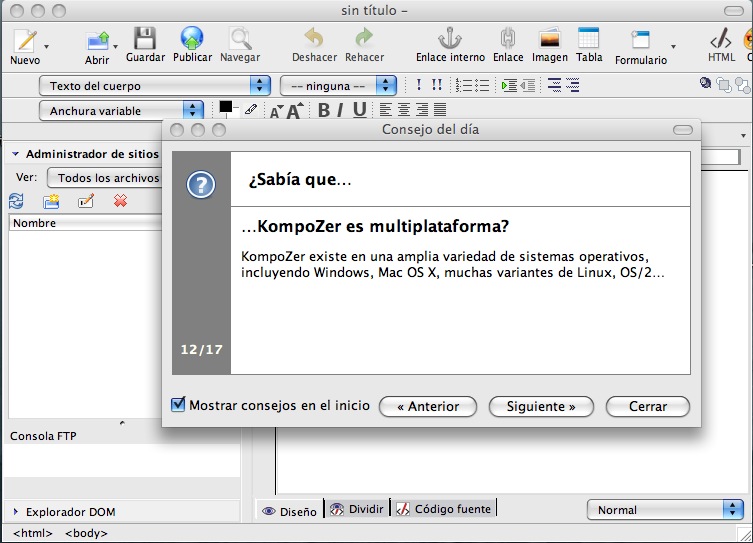Switch to Diseño view tab

tap(289, 510)
